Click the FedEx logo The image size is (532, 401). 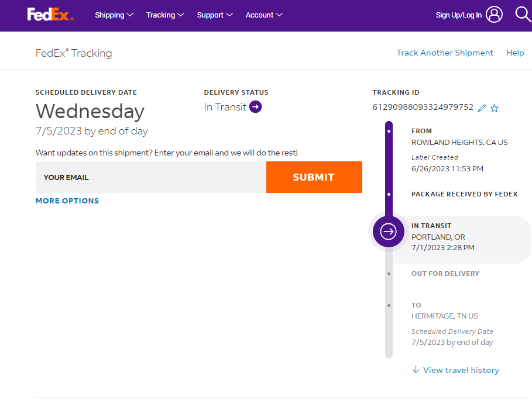tap(50, 15)
